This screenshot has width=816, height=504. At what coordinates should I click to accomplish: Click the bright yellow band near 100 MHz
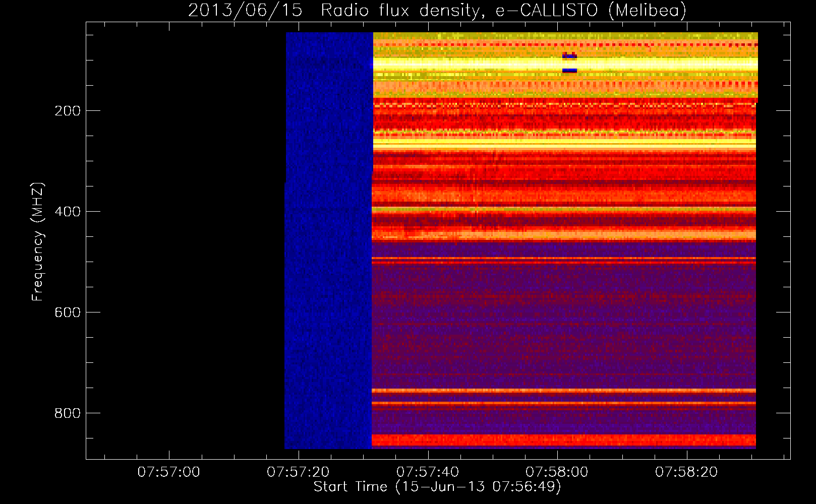point(565,64)
